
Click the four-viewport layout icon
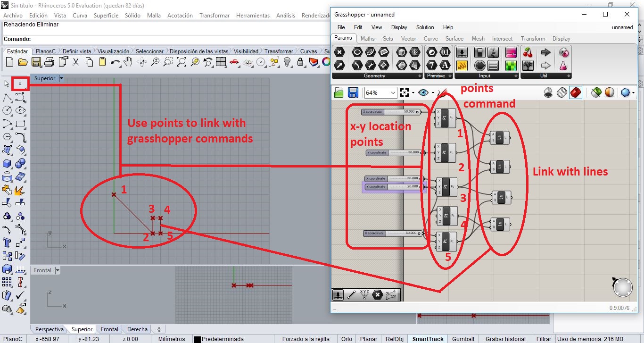coord(221,62)
